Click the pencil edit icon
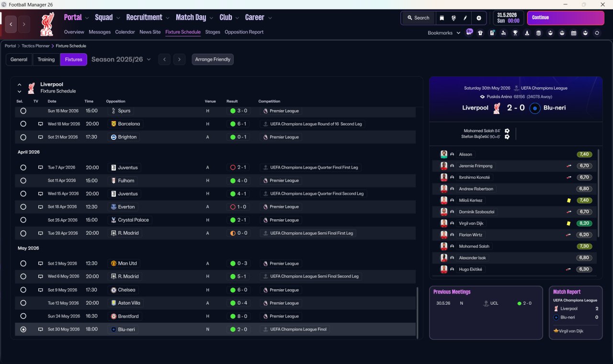This screenshot has width=613, height=364. pos(465,18)
